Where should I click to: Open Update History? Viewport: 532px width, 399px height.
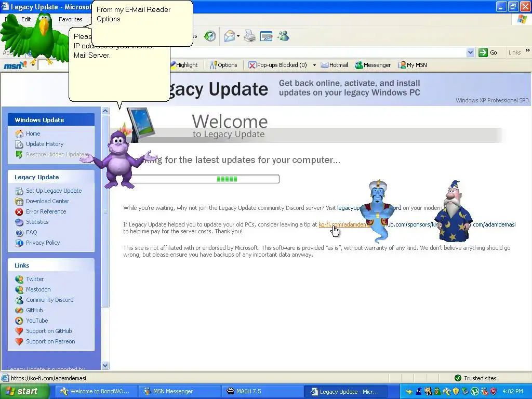coord(45,144)
